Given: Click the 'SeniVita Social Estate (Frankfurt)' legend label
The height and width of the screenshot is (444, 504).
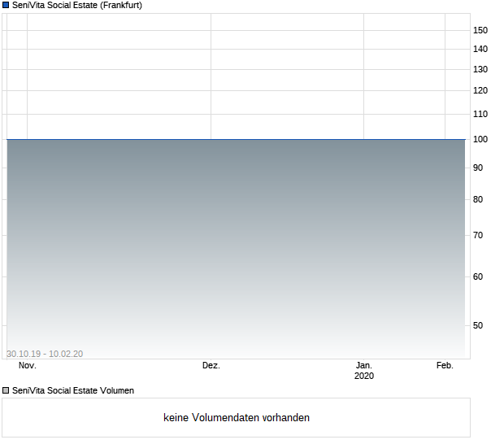Looking at the screenshot, I should coord(77,5).
